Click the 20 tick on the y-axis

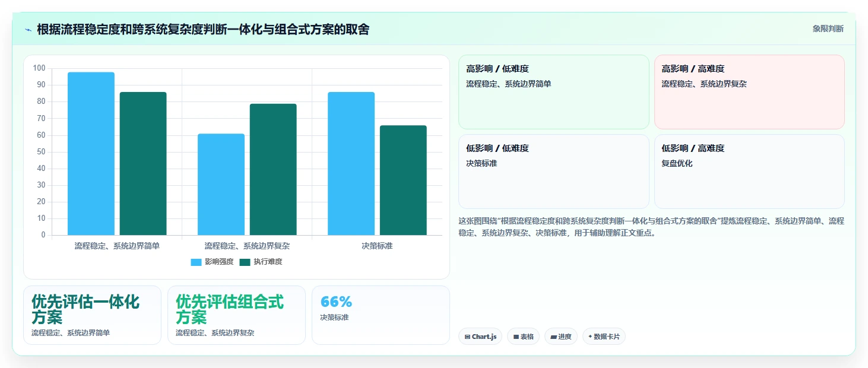42,202
